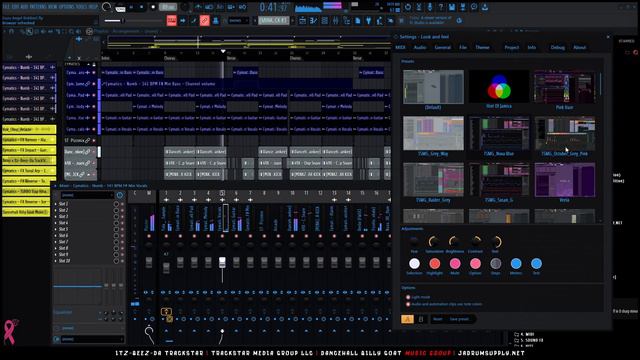Viewport: 640px width, 360px height.
Task: Open the Mixer view icon
Action: coord(336,20)
